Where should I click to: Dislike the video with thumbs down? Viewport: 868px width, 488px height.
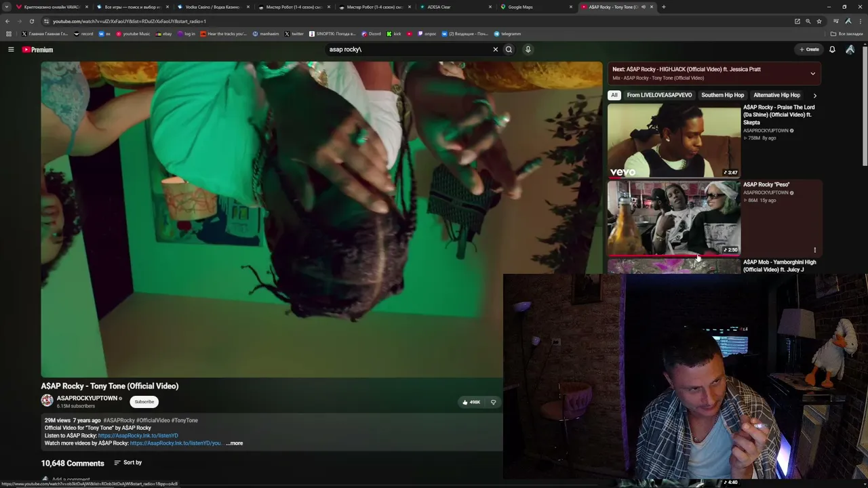click(493, 402)
